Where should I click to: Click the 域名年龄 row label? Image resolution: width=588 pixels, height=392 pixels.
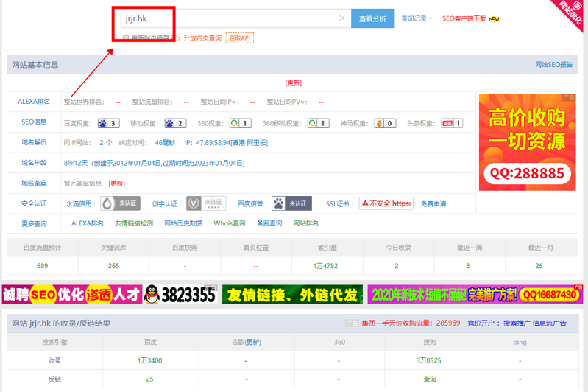coord(34,163)
